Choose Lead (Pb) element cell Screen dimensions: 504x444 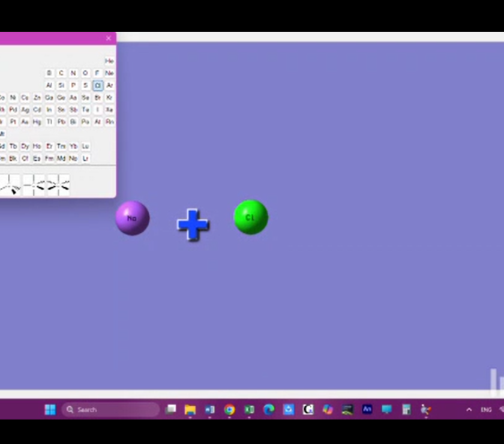(61, 122)
